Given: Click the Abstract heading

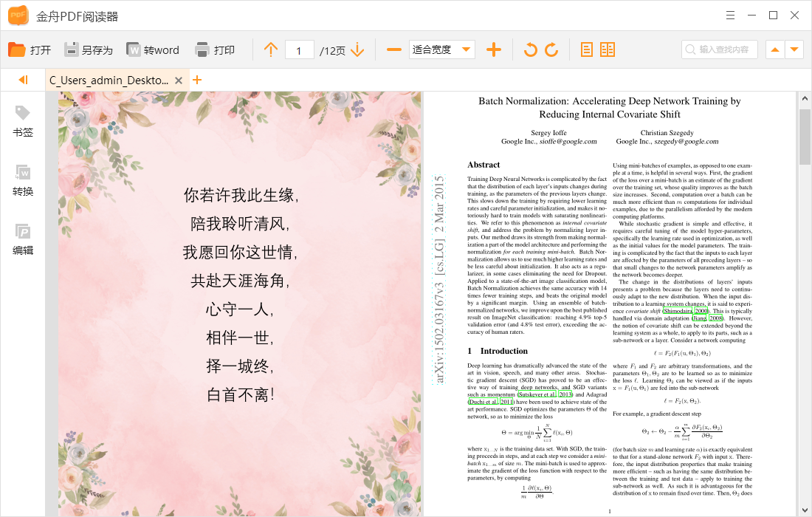Looking at the screenshot, I should [484, 165].
